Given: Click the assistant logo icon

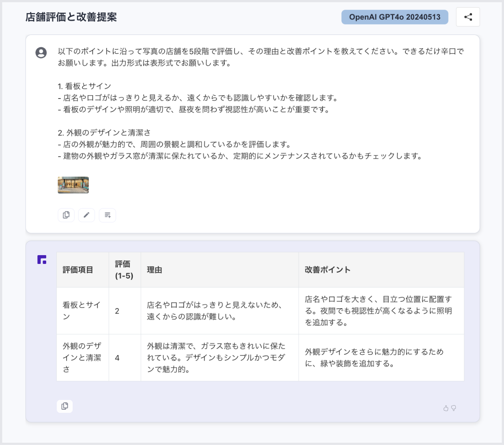Looking at the screenshot, I should point(42,260).
